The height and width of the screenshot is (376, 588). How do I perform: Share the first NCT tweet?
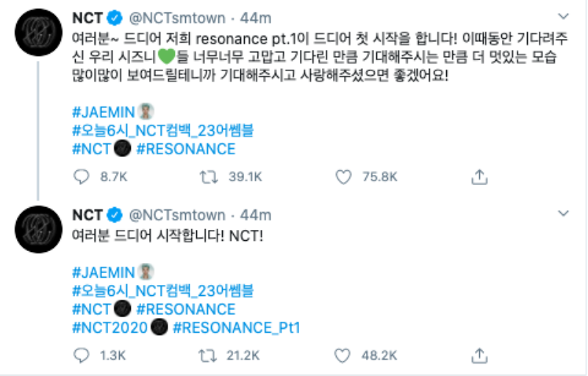(x=479, y=176)
